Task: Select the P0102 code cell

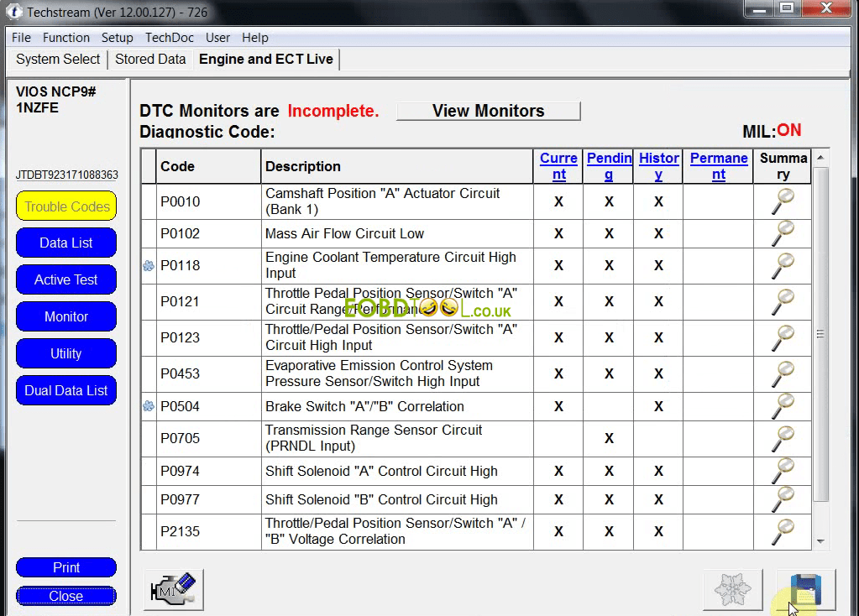Action: coord(209,234)
